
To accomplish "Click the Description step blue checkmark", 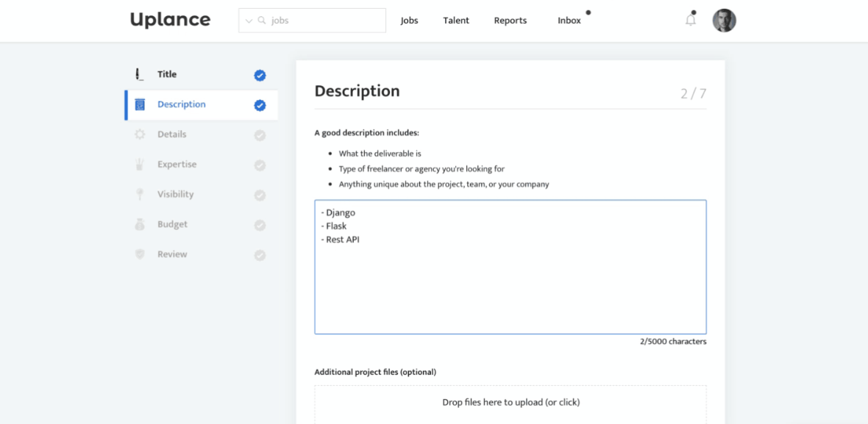I will (x=260, y=105).
